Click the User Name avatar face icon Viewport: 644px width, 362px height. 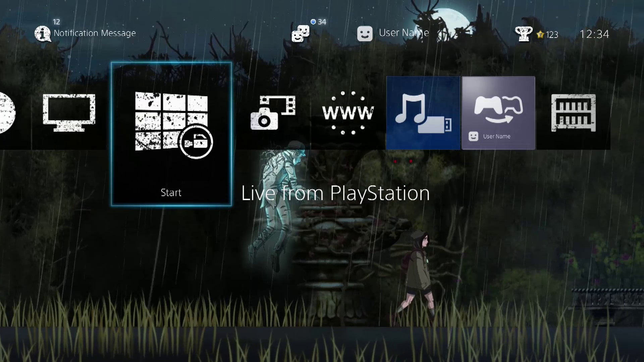tap(365, 33)
